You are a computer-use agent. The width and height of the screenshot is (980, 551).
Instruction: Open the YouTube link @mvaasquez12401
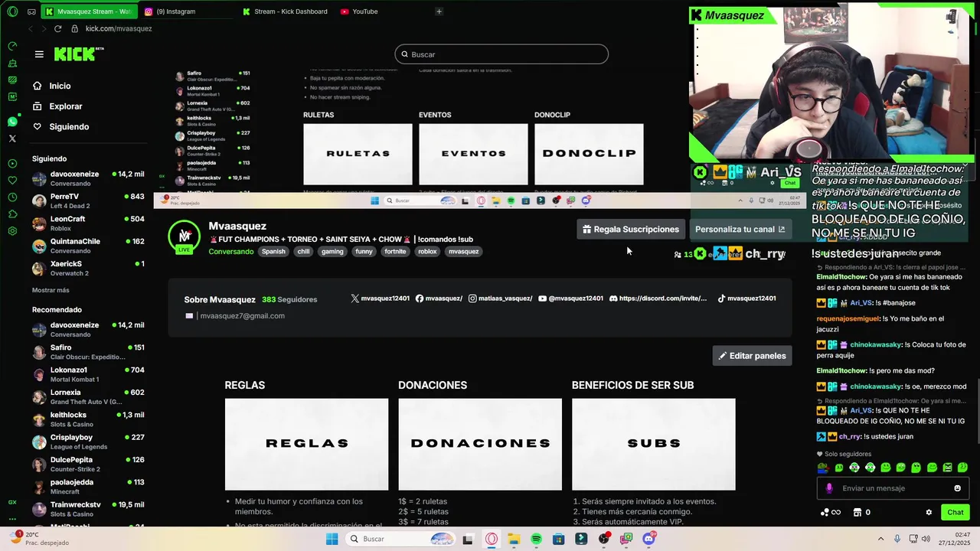[570, 298]
